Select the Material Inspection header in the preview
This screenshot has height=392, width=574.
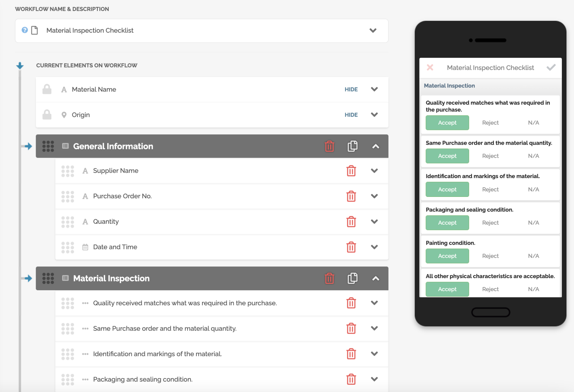449,86
